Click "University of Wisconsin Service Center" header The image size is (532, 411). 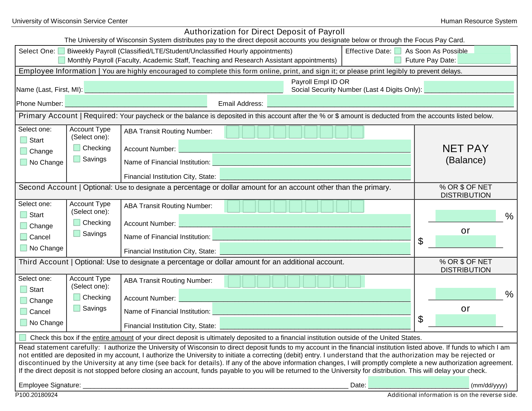pyautogui.click(x=70, y=21)
